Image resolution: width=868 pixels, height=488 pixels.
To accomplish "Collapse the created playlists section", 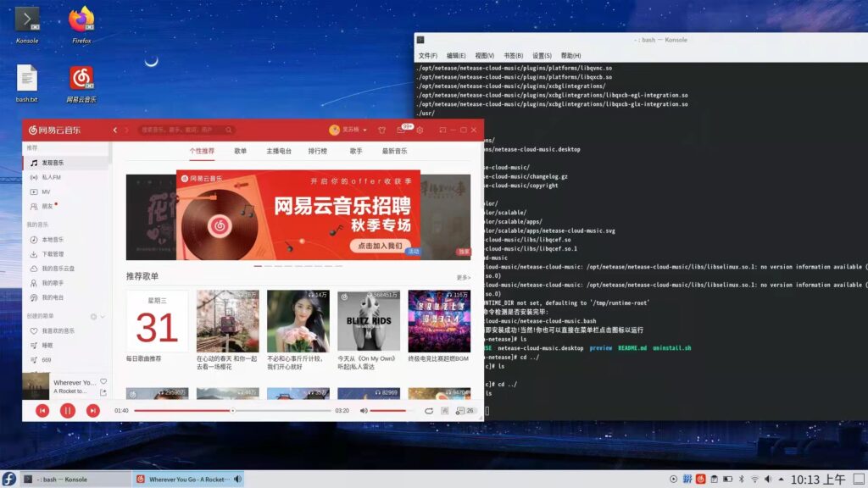I will [x=103, y=316].
